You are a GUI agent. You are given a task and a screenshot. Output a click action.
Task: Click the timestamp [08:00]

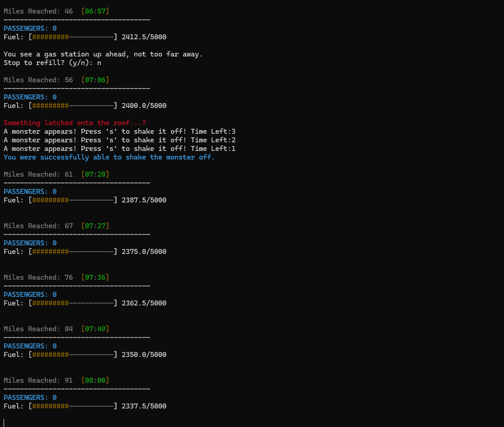click(95, 380)
